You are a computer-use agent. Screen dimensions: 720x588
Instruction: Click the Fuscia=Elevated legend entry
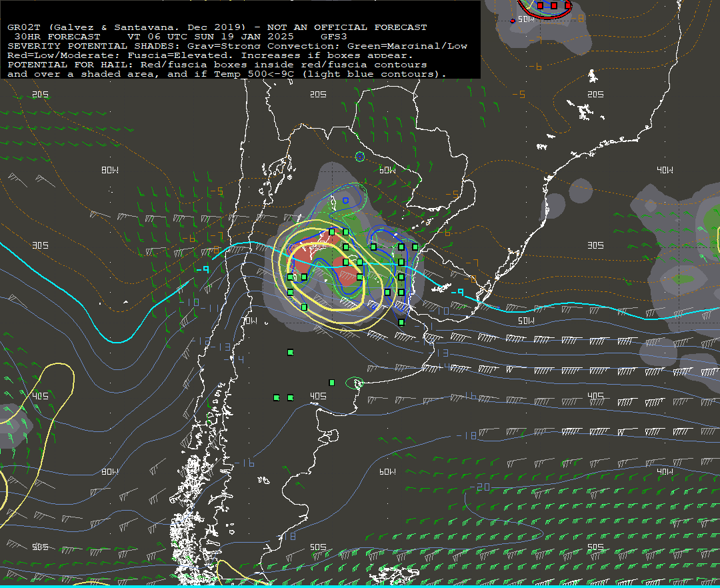181,55
